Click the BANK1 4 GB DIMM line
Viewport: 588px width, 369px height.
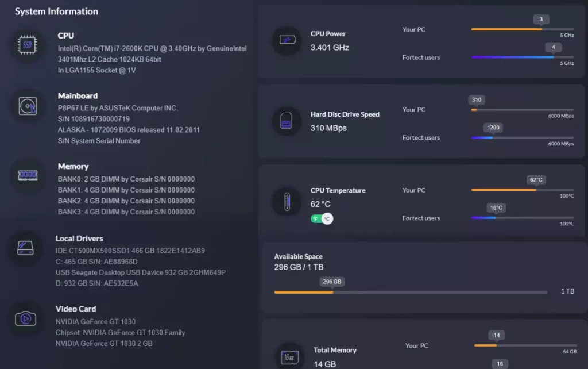tap(126, 190)
